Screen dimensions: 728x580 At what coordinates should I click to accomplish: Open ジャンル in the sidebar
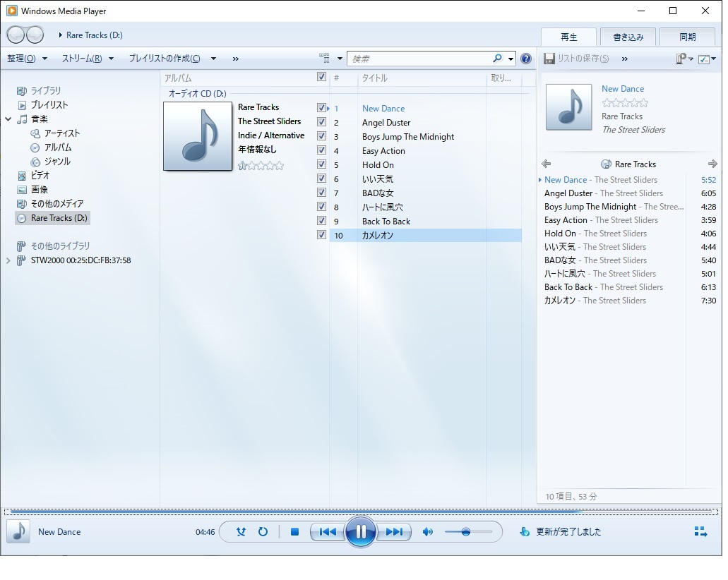[x=57, y=162]
